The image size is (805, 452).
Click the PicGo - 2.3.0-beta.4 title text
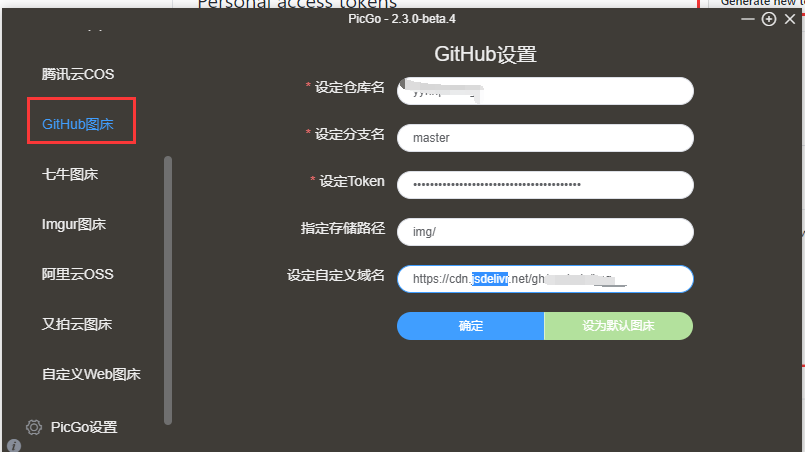pyautogui.click(x=402, y=19)
